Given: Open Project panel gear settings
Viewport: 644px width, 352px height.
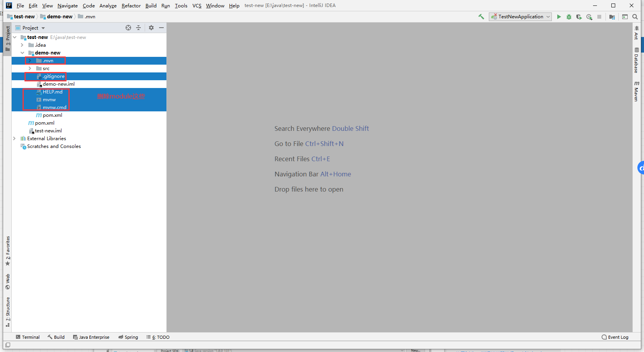Looking at the screenshot, I should 151,28.
